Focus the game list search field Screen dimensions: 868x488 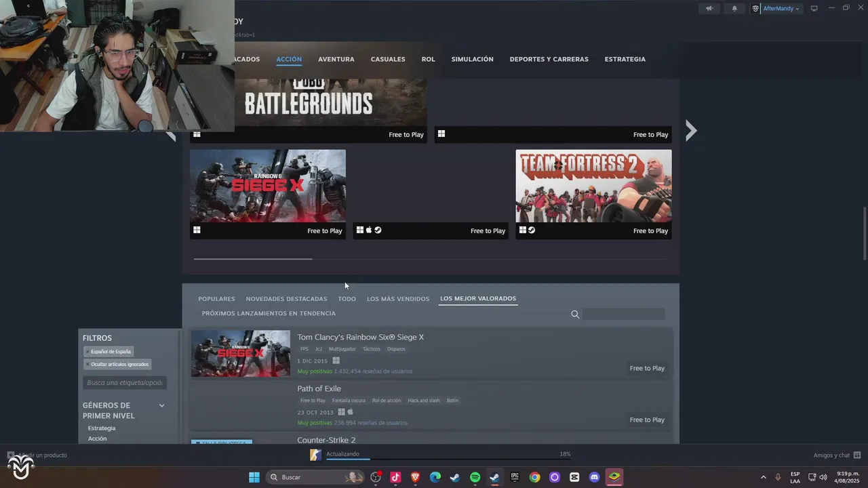pyautogui.click(x=623, y=314)
